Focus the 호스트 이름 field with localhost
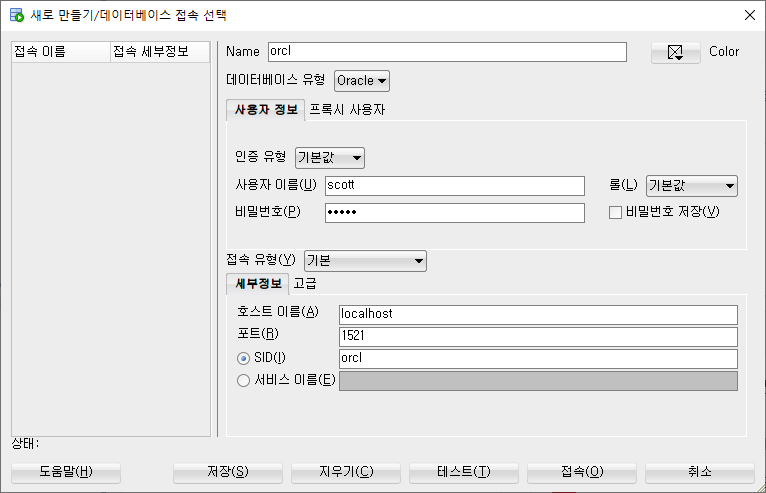Viewport: 766px width, 493px height. (x=538, y=314)
